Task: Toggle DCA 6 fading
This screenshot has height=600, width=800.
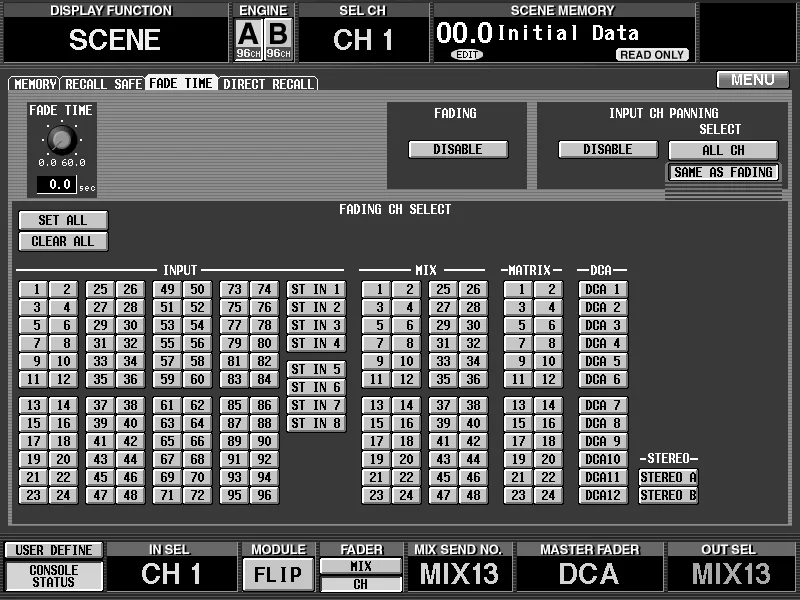Action: [603, 380]
